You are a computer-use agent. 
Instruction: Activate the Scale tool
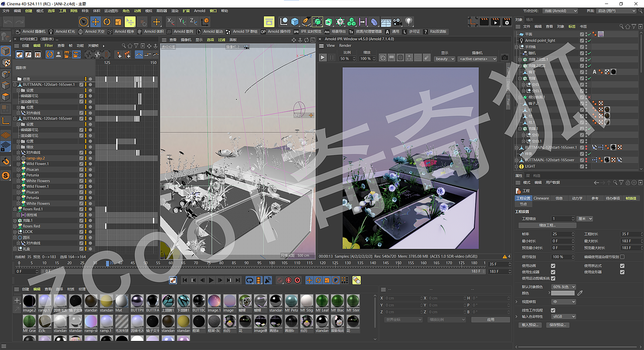coord(118,22)
